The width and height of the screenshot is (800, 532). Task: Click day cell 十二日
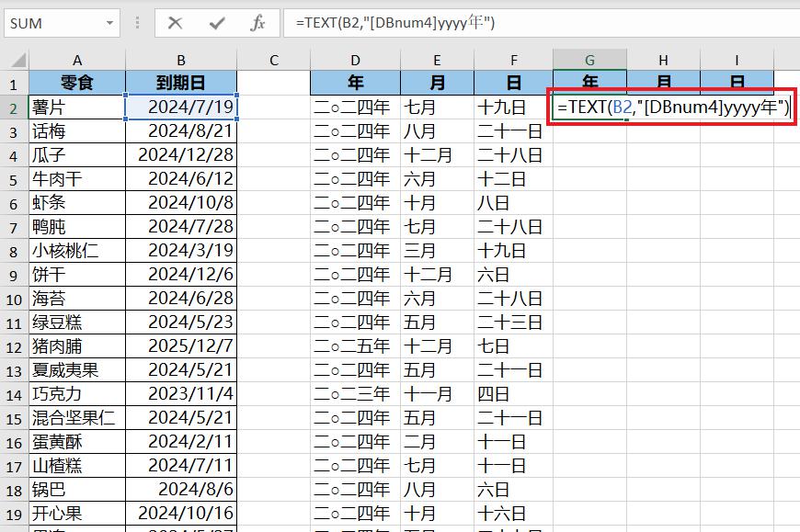(x=514, y=179)
